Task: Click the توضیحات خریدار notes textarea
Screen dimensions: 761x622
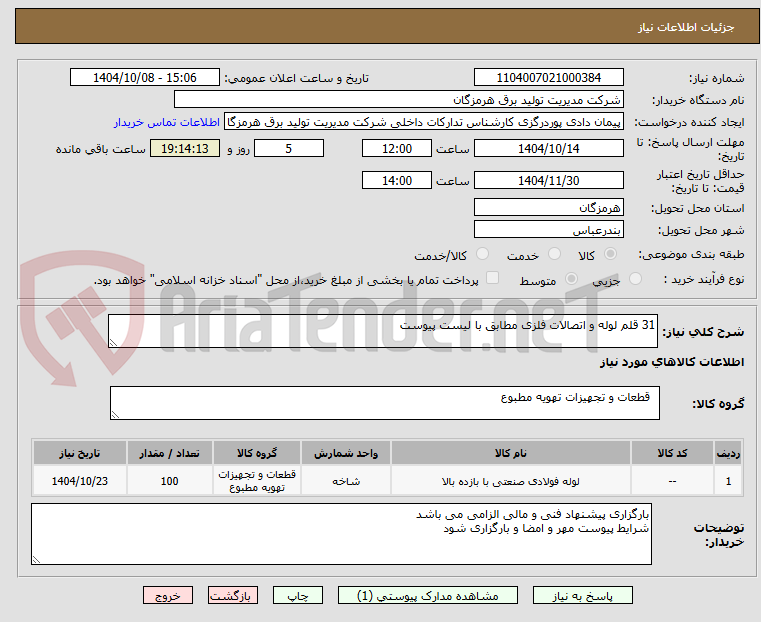Action: click(341, 534)
